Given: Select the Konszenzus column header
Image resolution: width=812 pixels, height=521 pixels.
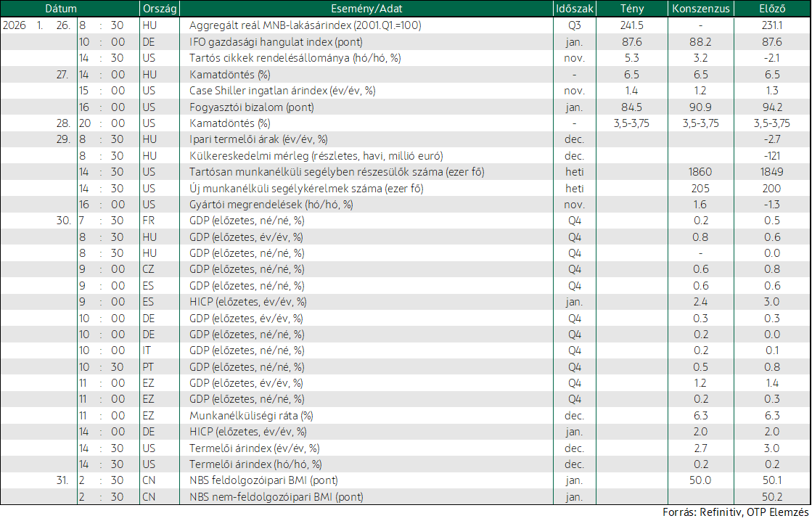Looking at the screenshot, I should click(x=701, y=8).
